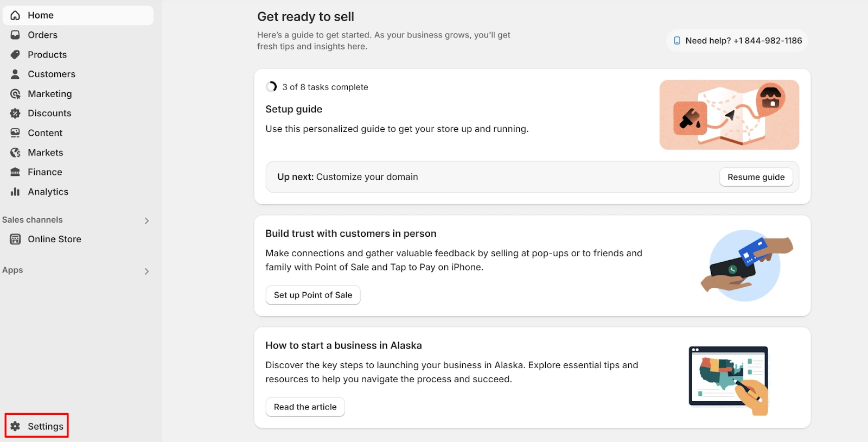Viewport: 868px width, 442px height.
Task: Click the Sales channels heading
Action: pyautogui.click(x=33, y=219)
